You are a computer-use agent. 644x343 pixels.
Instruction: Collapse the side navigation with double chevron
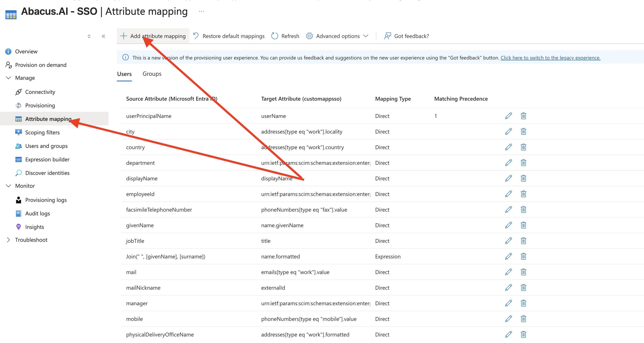pyautogui.click(x=103, y=36)
